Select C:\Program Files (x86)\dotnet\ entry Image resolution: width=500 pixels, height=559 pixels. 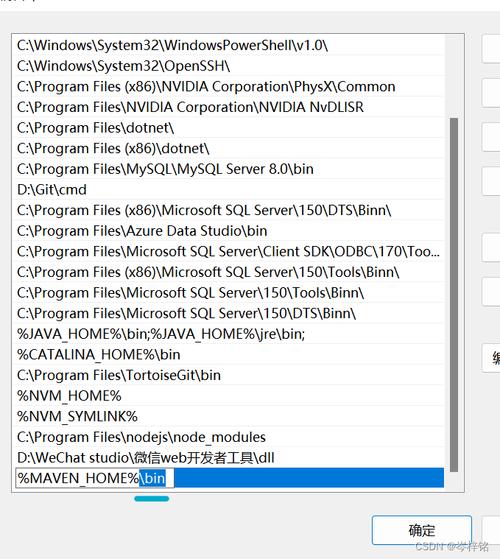click(x=230, y=149)
